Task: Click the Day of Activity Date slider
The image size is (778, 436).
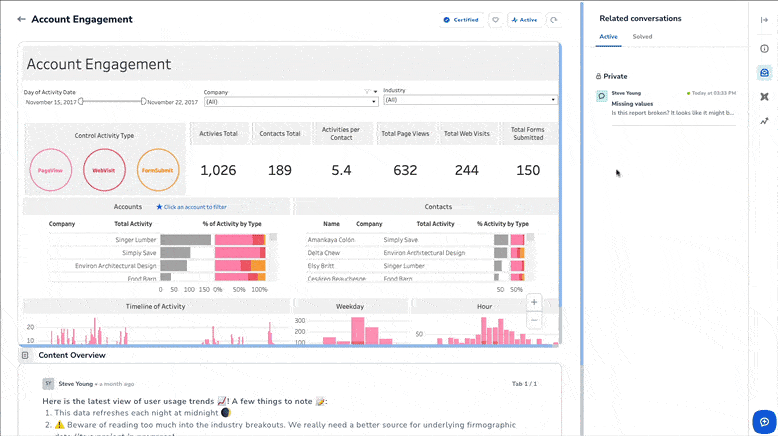Action: tap(112, 101)
